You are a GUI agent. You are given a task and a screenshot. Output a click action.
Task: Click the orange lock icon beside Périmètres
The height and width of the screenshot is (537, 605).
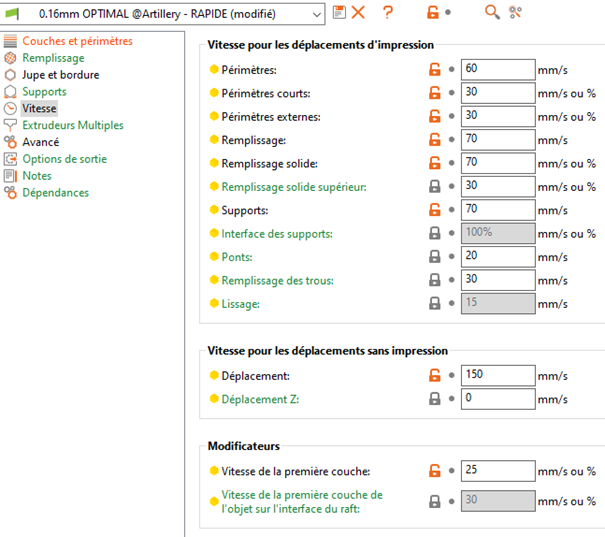click(435, 69)
